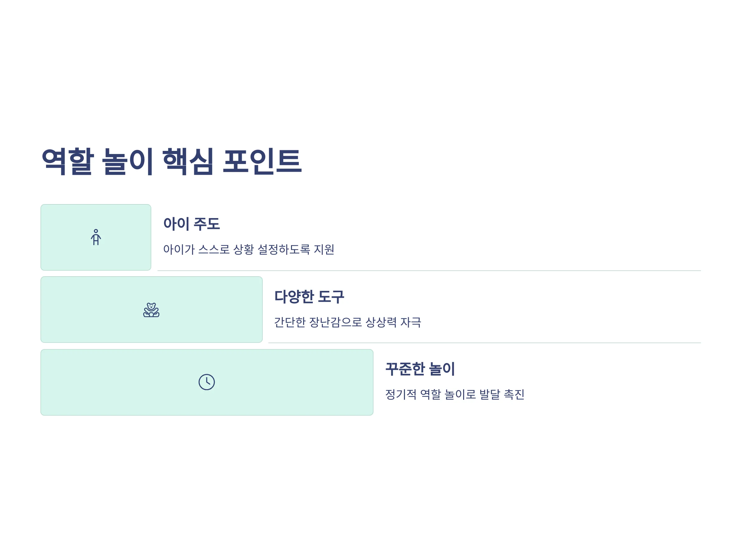Click the divider line below 다양한 도구 section
Image resolution: width=747 pixels, height=560 pixels.
[485, 343]
